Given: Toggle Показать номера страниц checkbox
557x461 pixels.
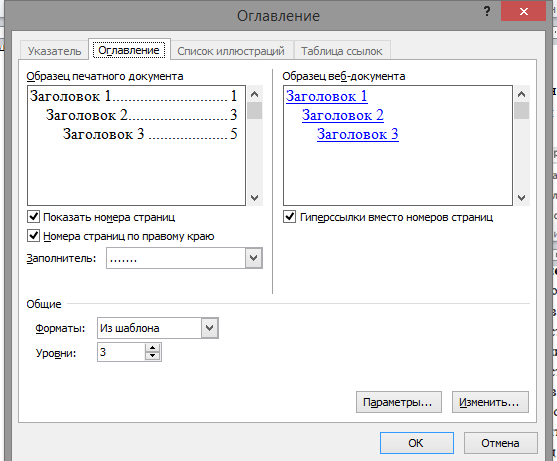Looking at the screenshot, I should click(x=34, y=216).
